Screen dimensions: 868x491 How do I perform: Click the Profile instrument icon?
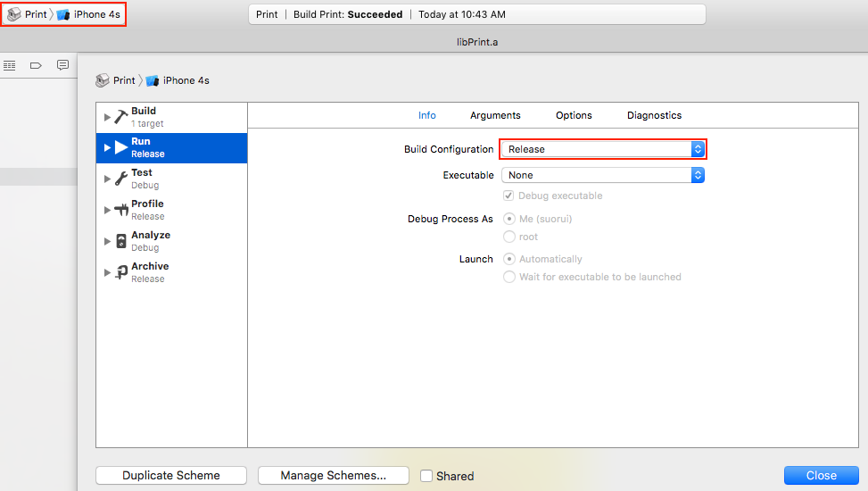[121, 210]
